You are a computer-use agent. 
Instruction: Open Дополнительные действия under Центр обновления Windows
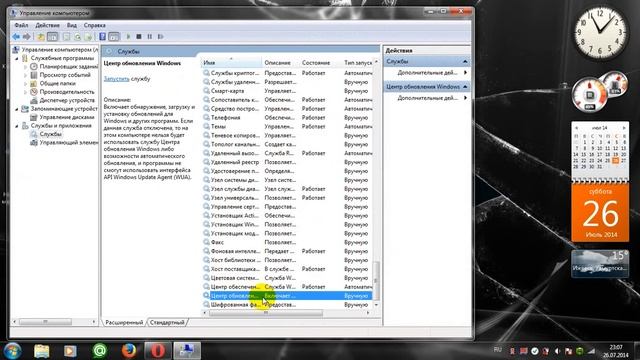tap(427, 98)
